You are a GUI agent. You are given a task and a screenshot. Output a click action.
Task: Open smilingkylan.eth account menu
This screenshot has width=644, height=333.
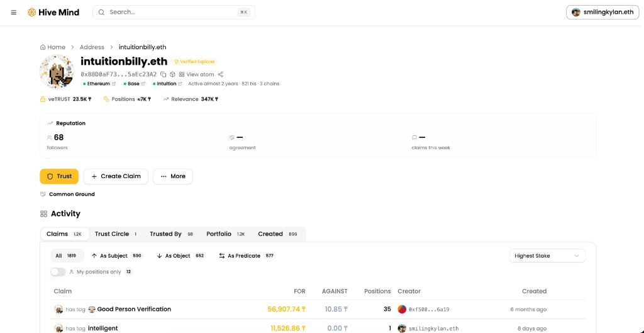[602, 13]
